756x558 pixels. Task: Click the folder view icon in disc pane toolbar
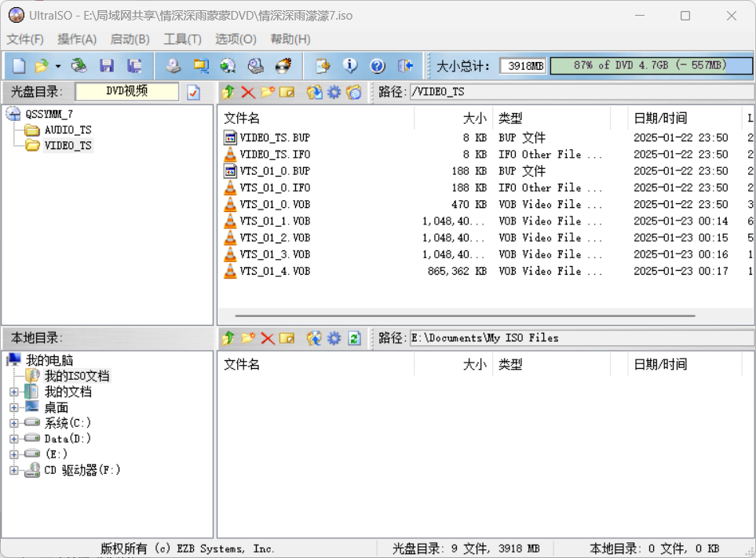(354, 92)
